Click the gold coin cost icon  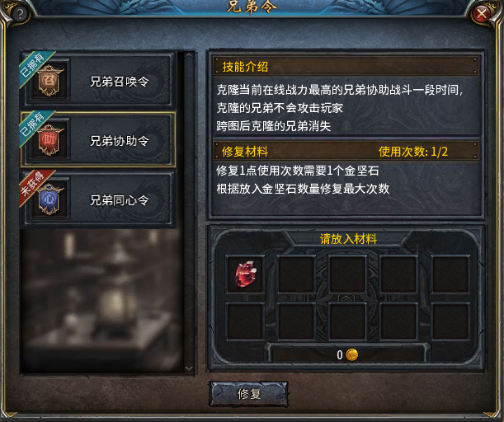pos(352,355)
